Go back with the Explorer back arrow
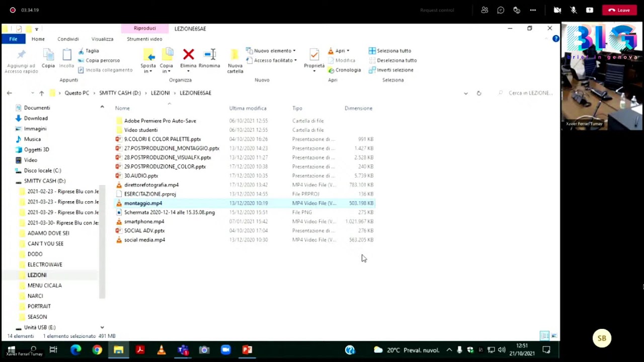 tap(9, 93)
